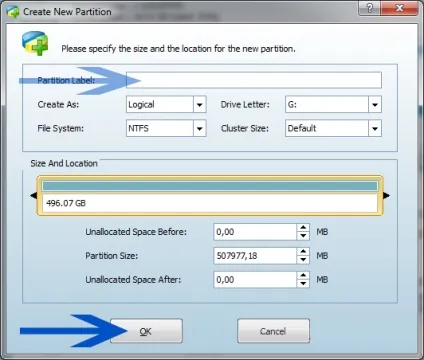Screen dimensions: 424x360
Task: Increase Unallocated Space Before with up arrow
Action: pos(303,228)
